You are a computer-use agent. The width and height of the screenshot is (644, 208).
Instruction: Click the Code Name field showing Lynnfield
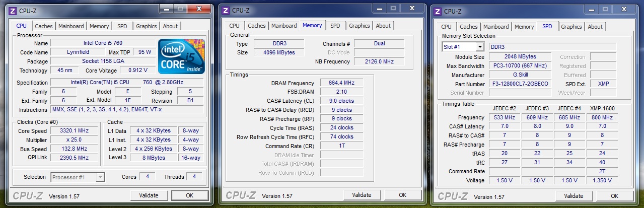[x=78, y=52]
